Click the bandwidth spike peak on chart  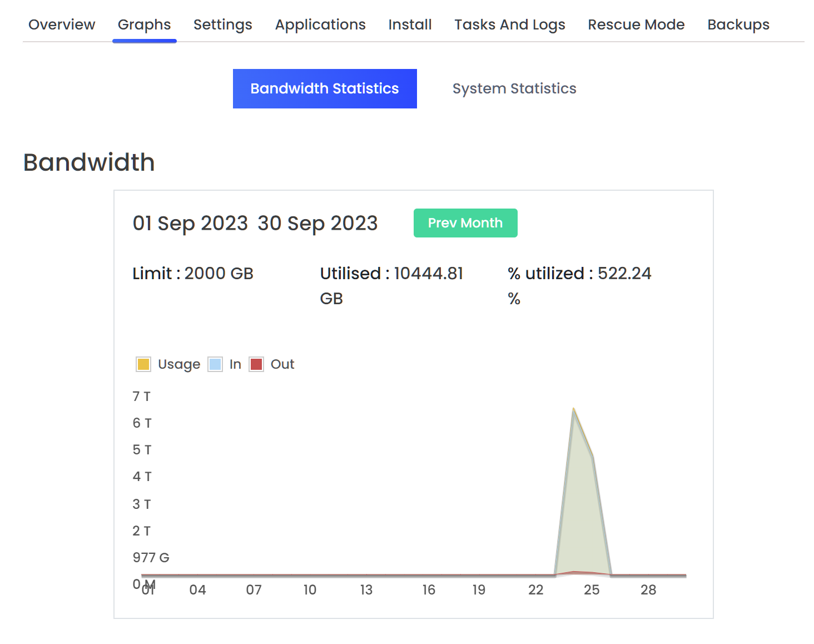573,410
